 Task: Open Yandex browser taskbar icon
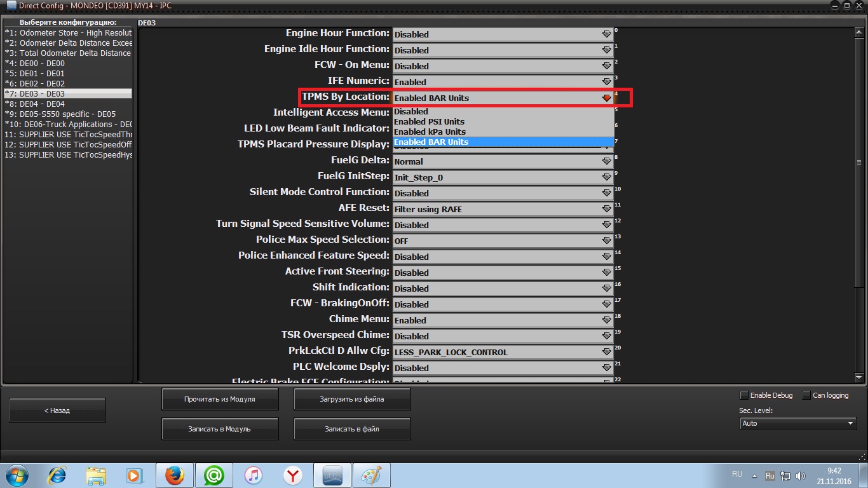pos(292,475)
